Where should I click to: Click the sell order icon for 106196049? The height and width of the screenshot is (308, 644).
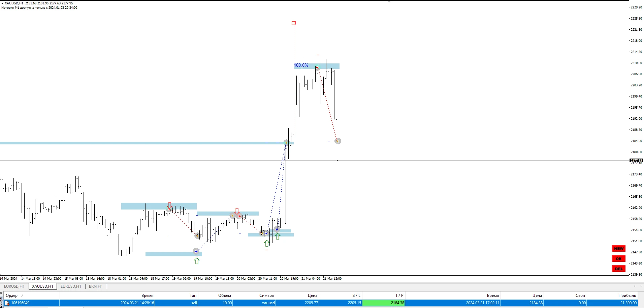7,303
